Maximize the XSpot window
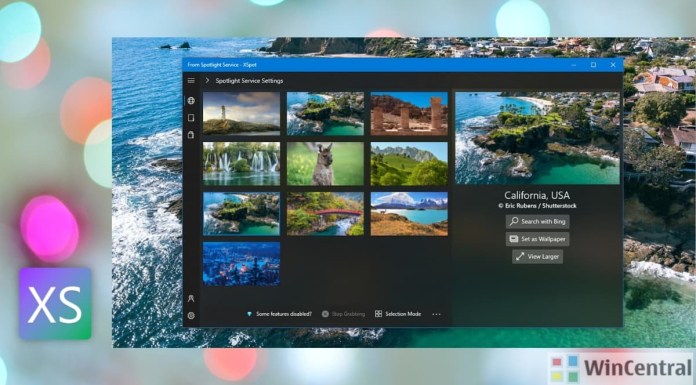The width and height of the screenshot is (696, 385). click(593, 65)
